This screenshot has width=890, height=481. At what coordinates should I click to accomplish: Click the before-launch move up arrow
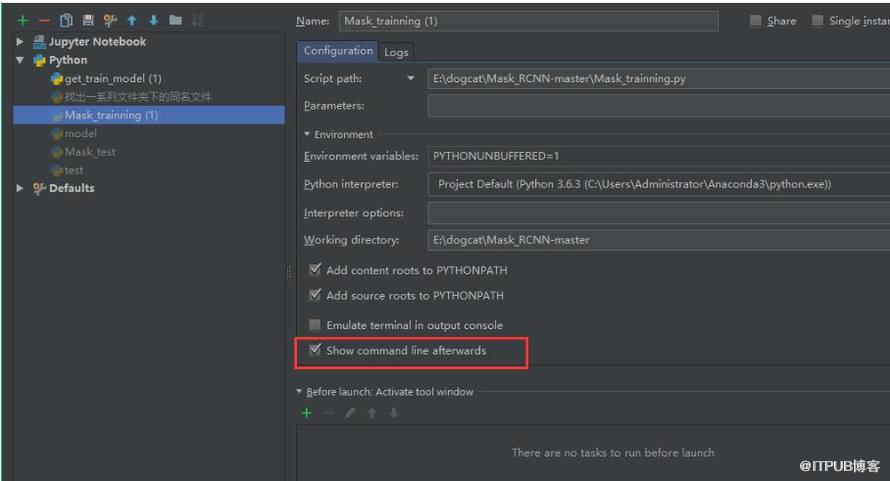372,413
